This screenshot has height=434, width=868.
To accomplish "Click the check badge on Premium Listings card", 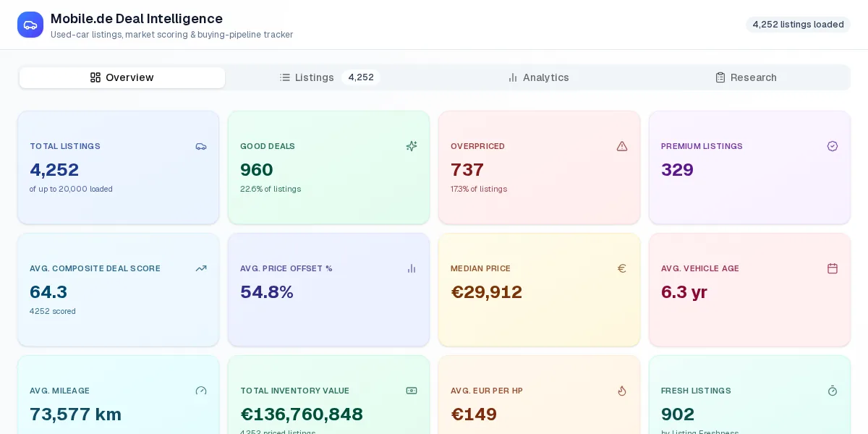I will (833, 146).
